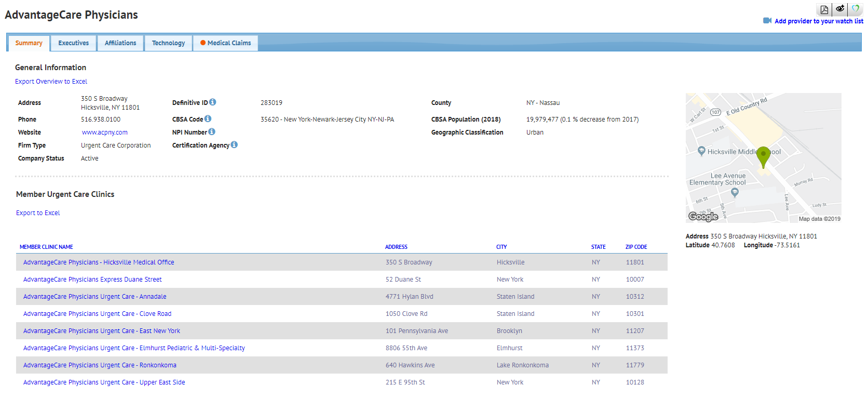Click CBSA Population value 19,979,477
Image resolution: width=868 pixels, height=398 pixels.
point(582,120)
